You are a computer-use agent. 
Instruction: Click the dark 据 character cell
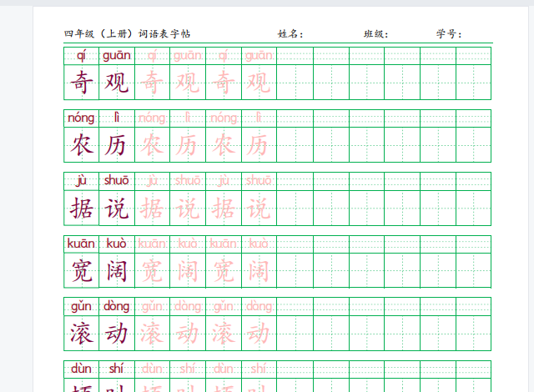(x=82, y=208)
